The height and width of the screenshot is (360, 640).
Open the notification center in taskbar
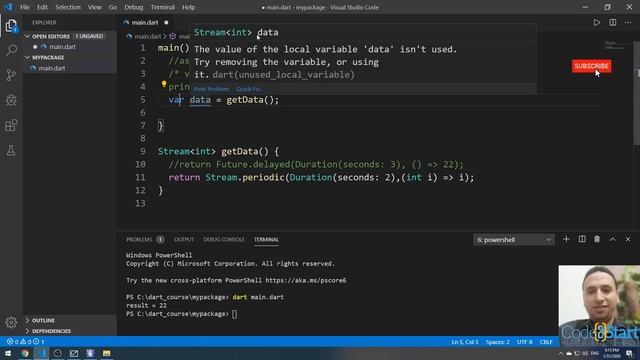click(x=629, y=353)
